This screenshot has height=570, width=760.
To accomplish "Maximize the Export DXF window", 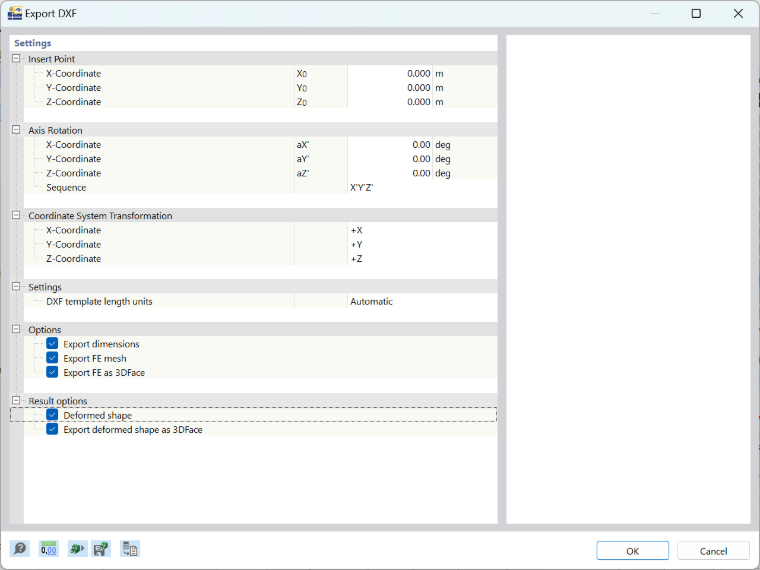I will click(x=696, y=13).
